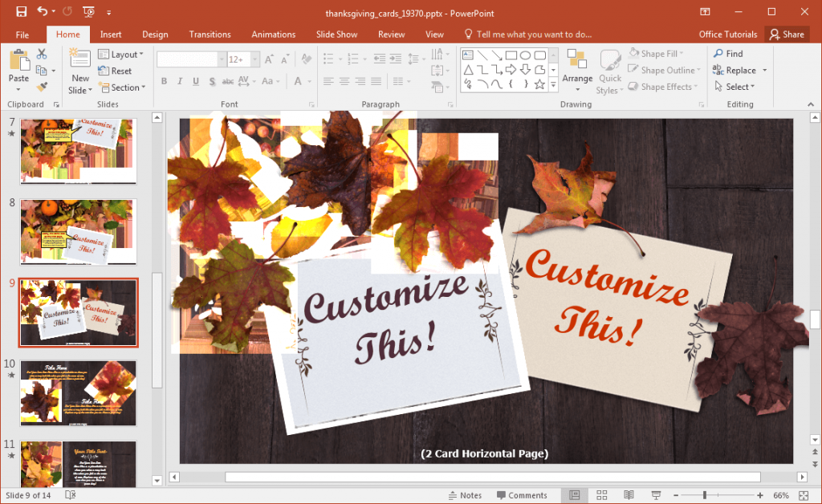Select the Format Painter tool

pos(43,87)
